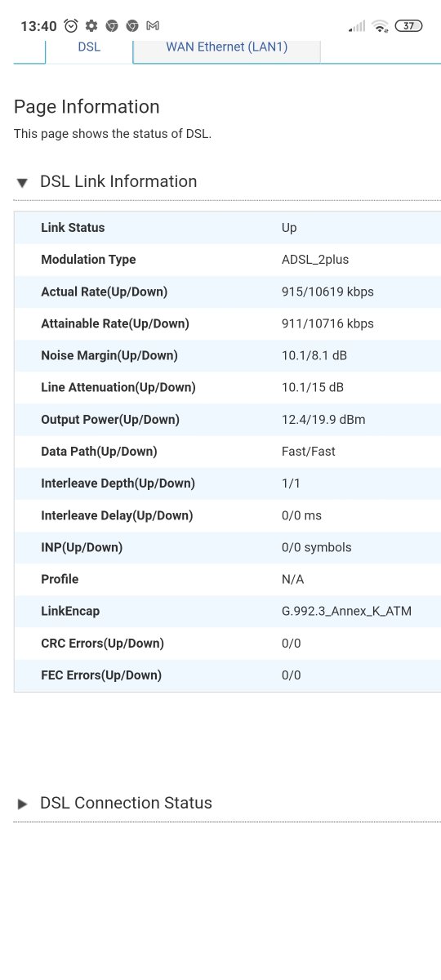Tap the alarm clock status icon
The height and width of the screenshot is (980, 441).
point(71,26)
